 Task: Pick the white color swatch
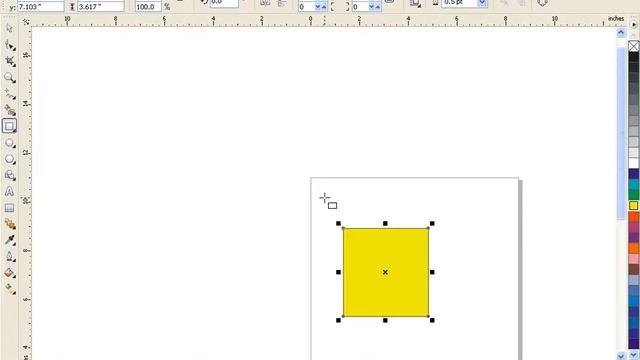coord(633,163)
